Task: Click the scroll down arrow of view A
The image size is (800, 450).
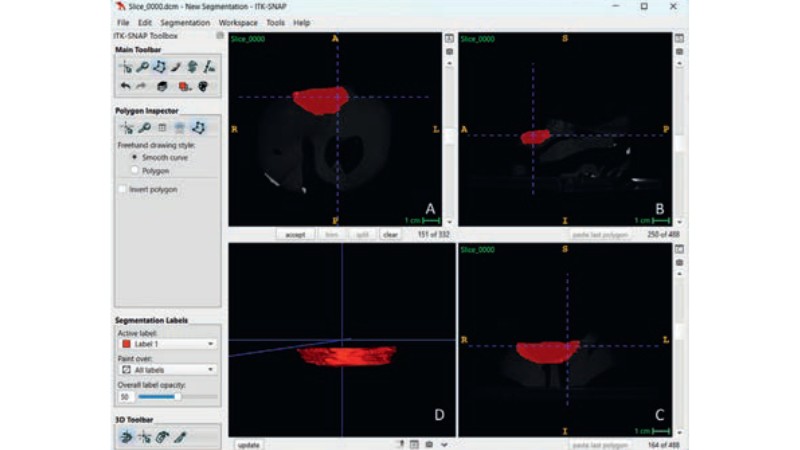Action: point(449,222)
